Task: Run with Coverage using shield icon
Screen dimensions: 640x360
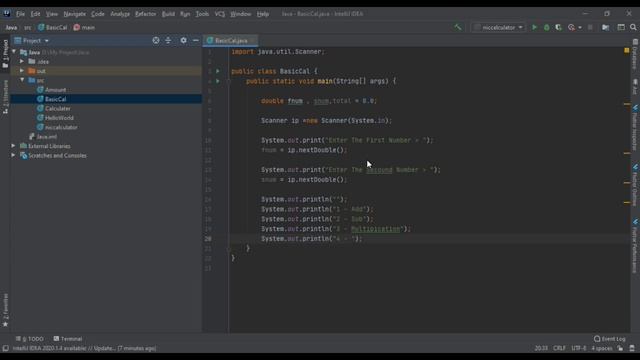Action: 558,27
